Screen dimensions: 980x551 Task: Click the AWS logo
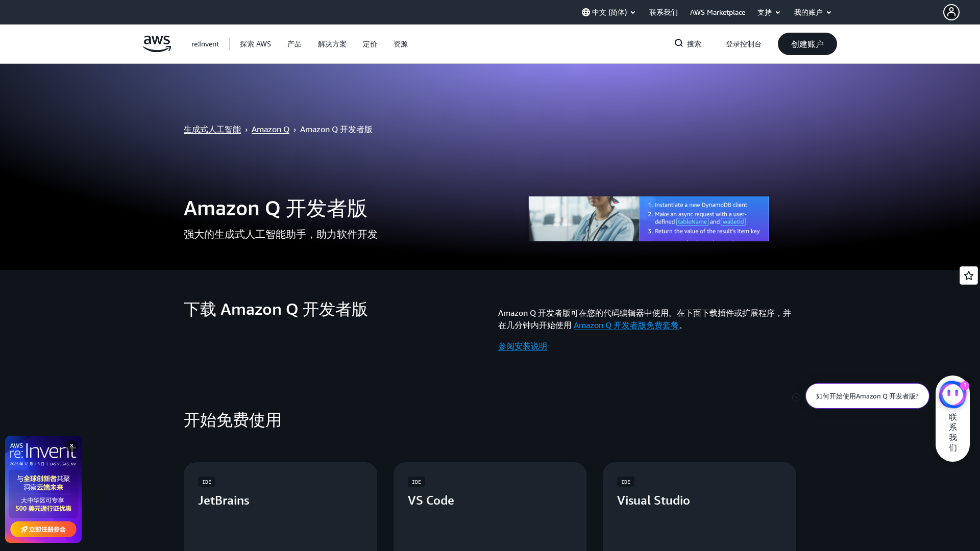point(157,44)
